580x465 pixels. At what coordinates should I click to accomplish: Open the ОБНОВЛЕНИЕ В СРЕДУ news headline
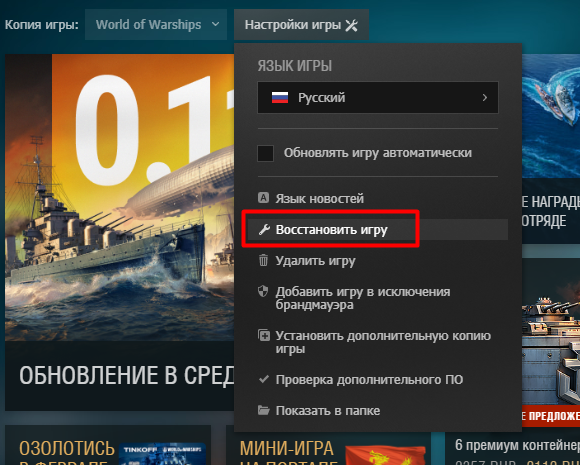[x=127, y=375]
